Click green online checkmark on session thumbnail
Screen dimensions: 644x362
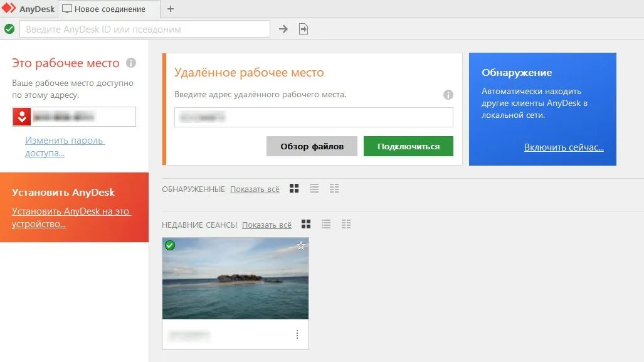click(170, 245)
